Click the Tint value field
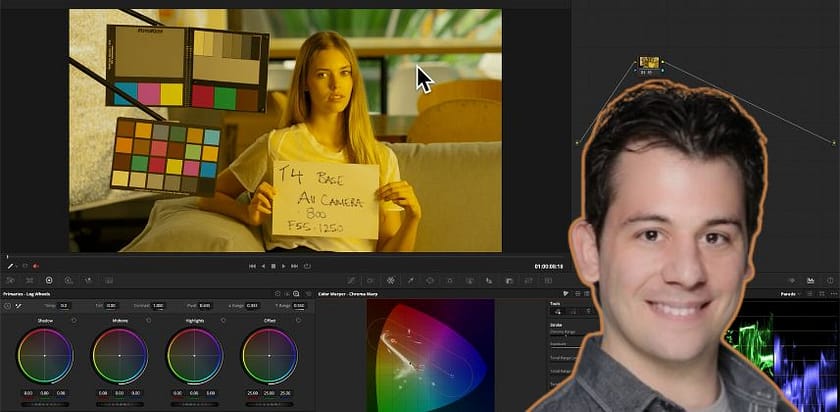Screen dimensions: 840x412 click(111, 305)
